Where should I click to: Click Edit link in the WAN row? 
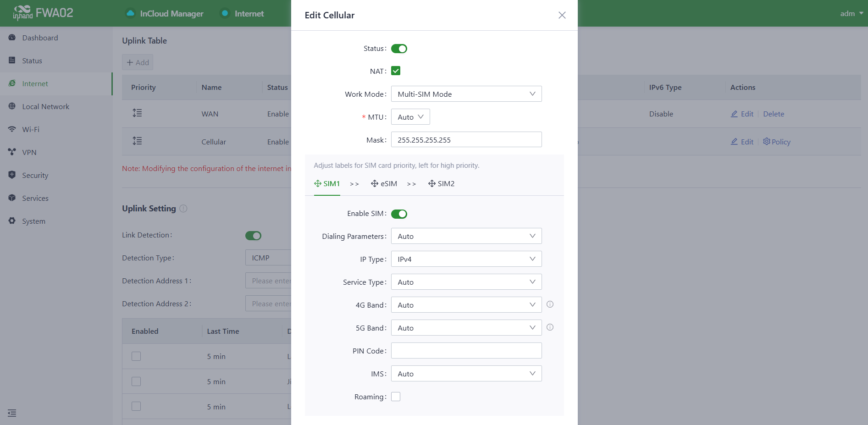[742, 114]
